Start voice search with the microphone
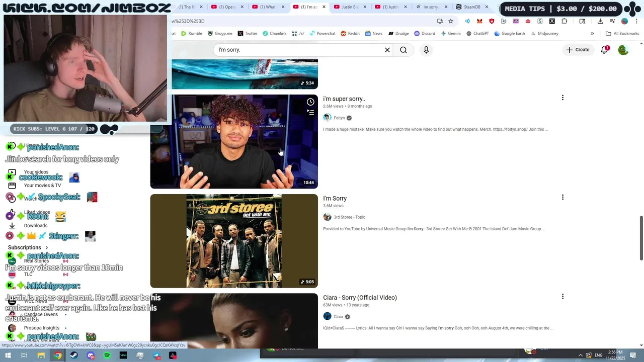The width and height of the screenshot is (644, 362). (x=426, y=50)
